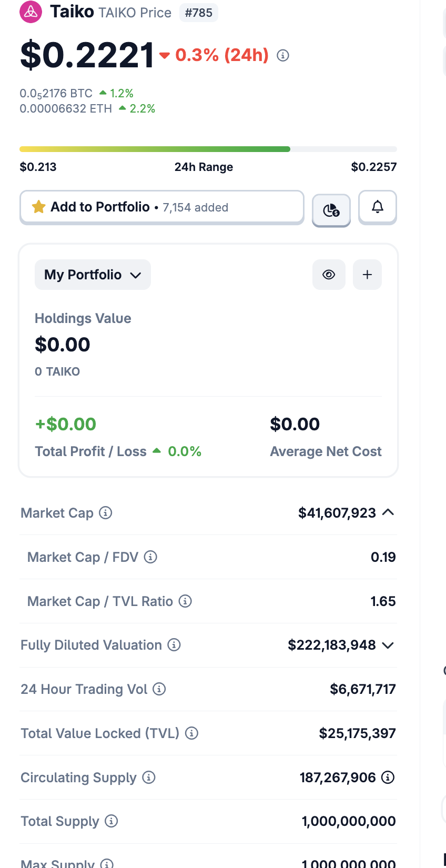
Task: Click the Add to Portfolio button
Action: click(161, 207)
